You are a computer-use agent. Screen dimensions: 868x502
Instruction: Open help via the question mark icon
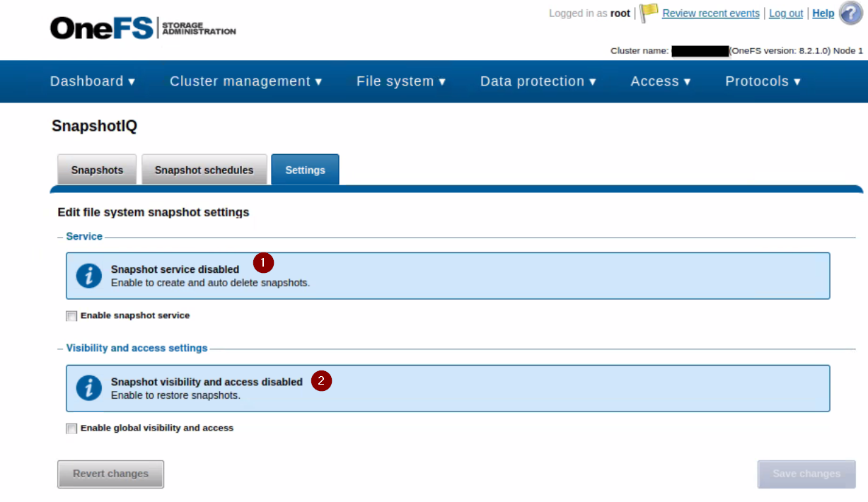click(851, 13)
